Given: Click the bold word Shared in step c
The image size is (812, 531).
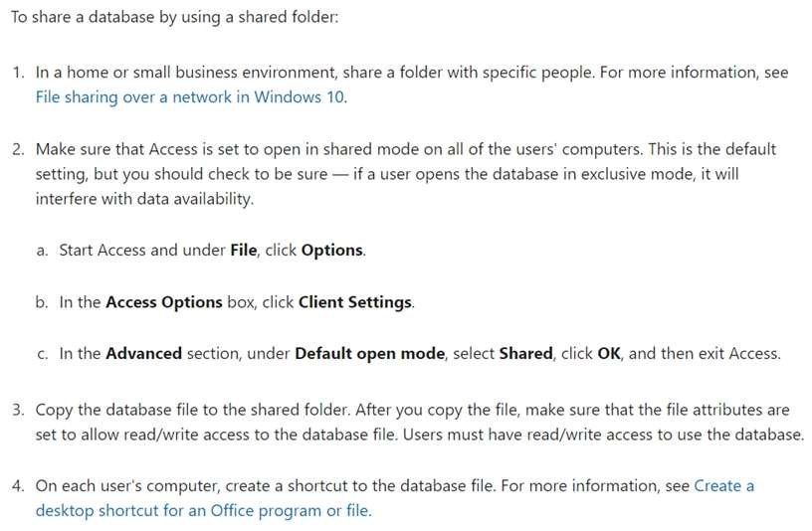Looking at the screenshot, I should click(526, 354).
